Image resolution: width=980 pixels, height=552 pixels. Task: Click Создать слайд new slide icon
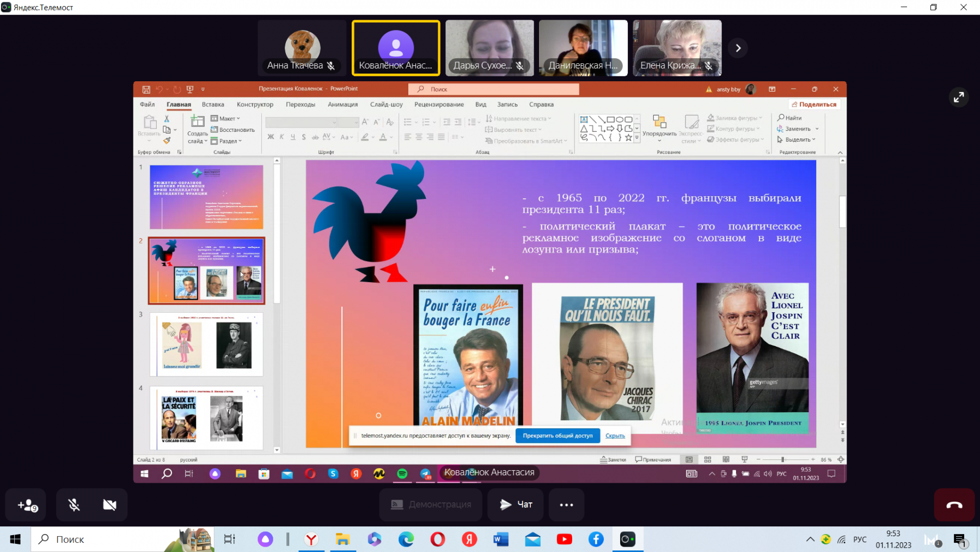point(198,122)
